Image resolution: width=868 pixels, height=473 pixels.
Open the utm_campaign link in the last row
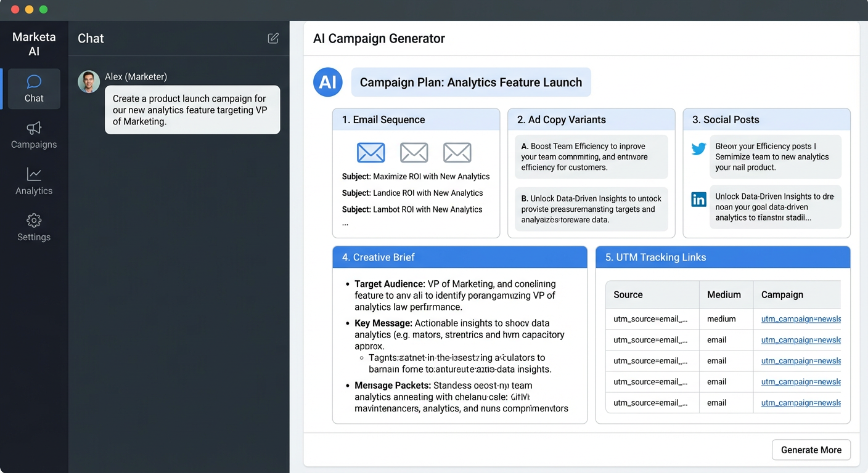tap(800, 403)
